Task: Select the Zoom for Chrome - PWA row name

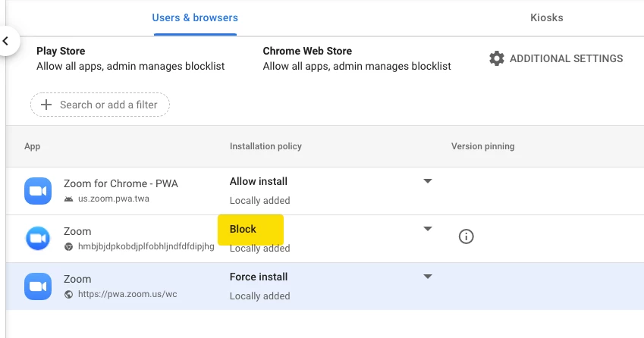Action: (121, 183)
